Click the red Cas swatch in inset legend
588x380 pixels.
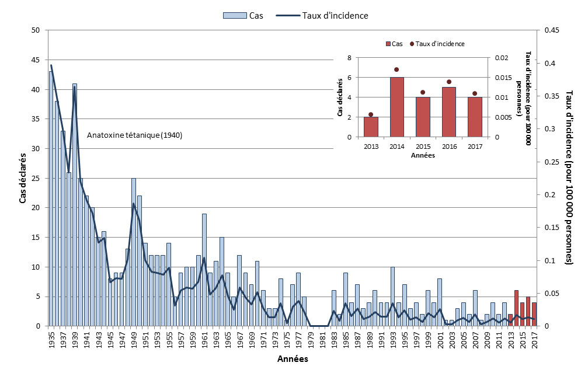tap(388, 44)
